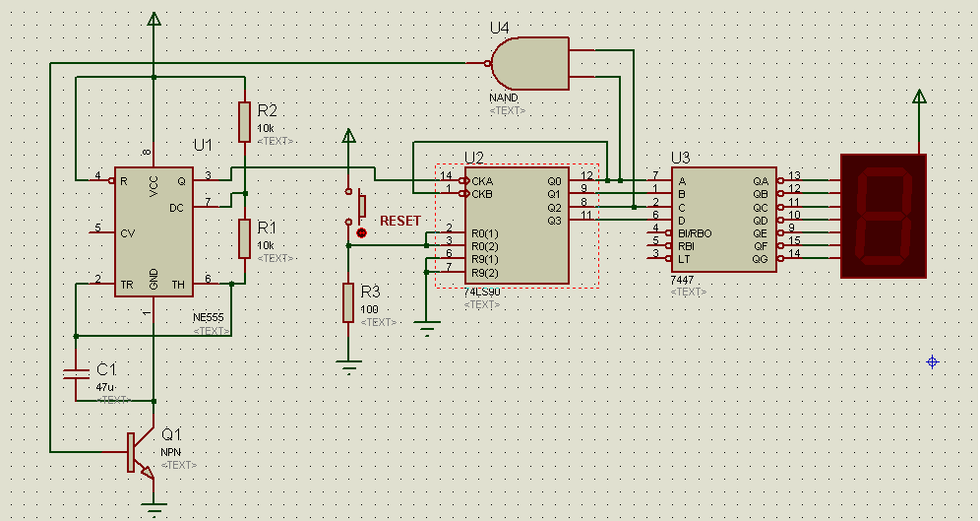980x521 pixels.
Task: Click the 'BI/RBO' pin label on U3
Action: (x=695, y=233)
